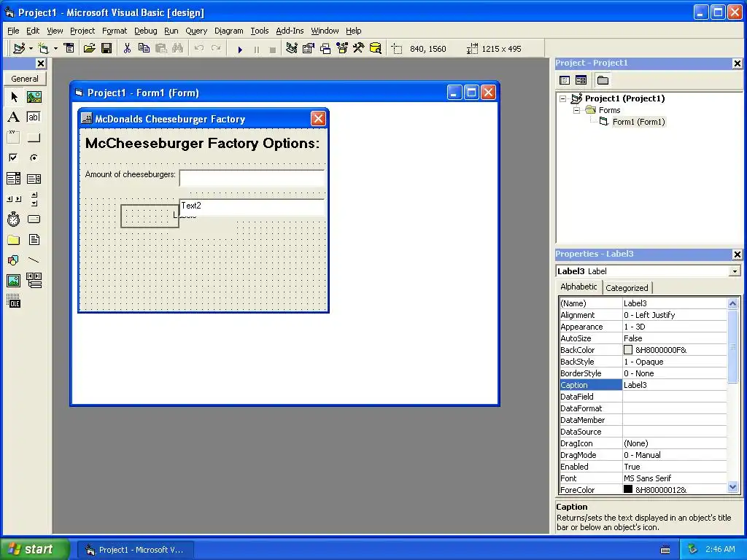The height and width of the screenshot is (560, 747).
Task: Click the BackColor color swatch
Action: pos(628,350)
